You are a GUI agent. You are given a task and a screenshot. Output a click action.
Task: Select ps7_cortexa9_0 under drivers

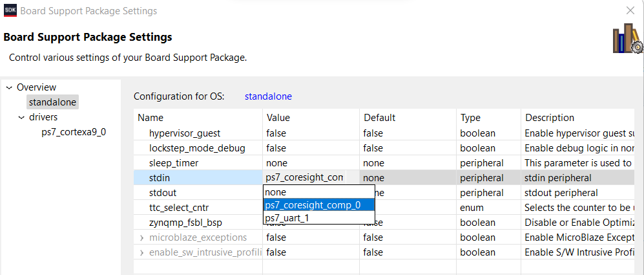tap(73, 132)
